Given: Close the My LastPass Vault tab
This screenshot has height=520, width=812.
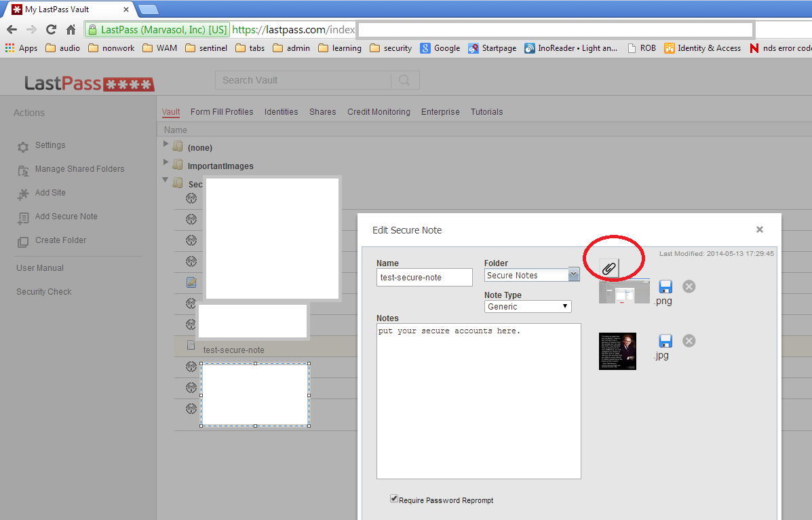Looking at the screenshot, I should pos(126,10).
